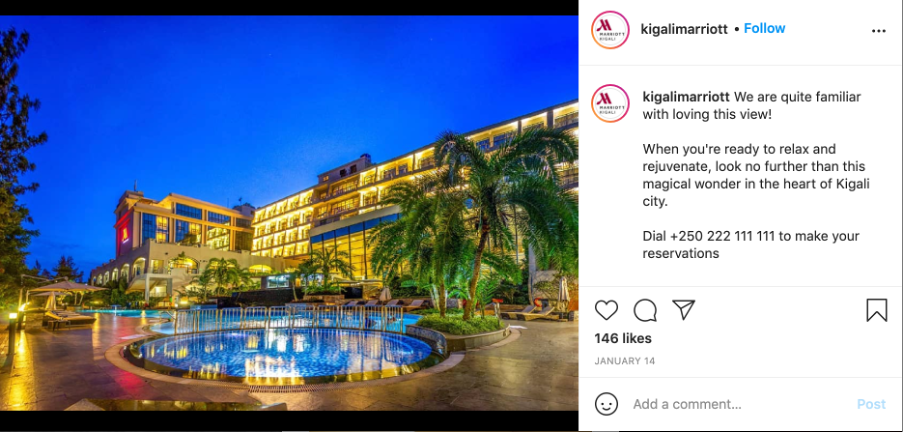Viewport: 904px width, 432px height.
Task: Open the JANUARY 14 post timestamp
Action: click(x=625, y=361)
